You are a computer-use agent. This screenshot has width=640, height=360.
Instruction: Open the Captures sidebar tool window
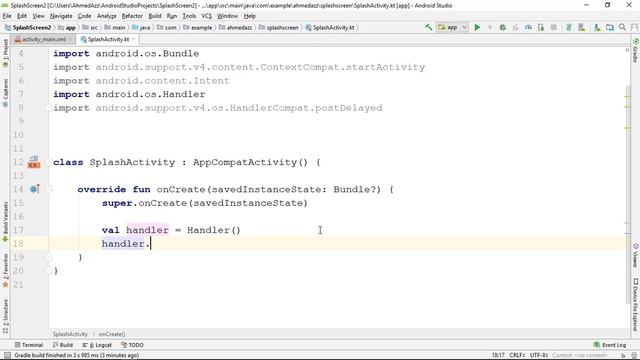click(x=5, y=93)
